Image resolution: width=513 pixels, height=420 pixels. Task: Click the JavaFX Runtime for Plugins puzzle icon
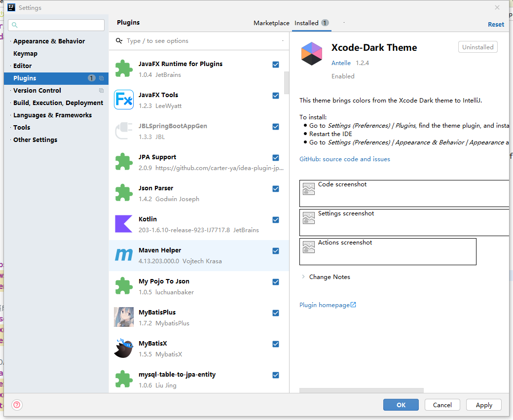click(124, 69)
